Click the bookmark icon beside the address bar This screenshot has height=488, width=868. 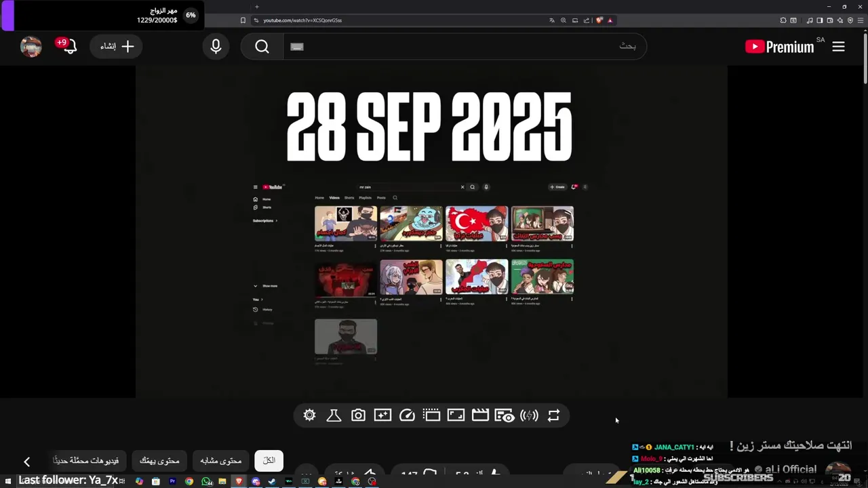click(243, 20)
